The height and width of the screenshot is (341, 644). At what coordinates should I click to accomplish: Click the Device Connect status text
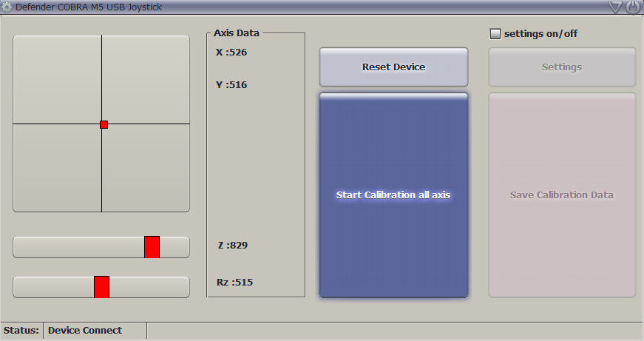pos(85,331)
